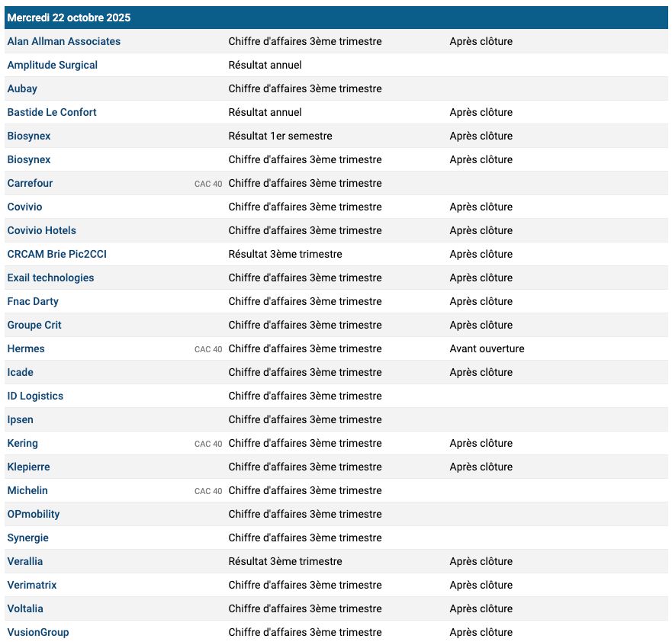Click Après clôture in Alan Allman row
The height and width of the screenshot is (642, 672).
481,41
